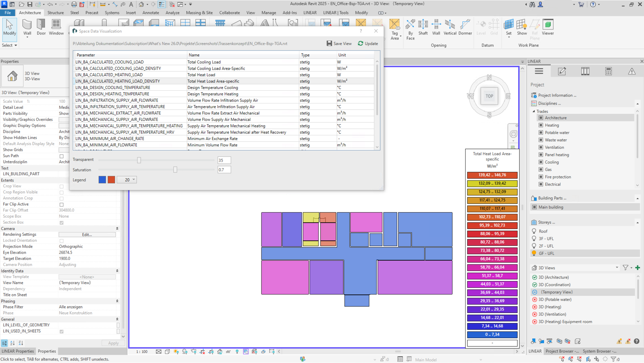
Task: Switch to the LINEAR Properties tab
Action: [x=18, y=351]
